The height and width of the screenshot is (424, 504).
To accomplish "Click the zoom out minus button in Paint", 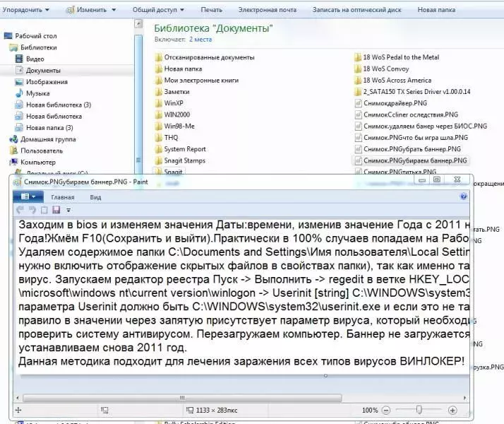I will (x=386, y=410).
